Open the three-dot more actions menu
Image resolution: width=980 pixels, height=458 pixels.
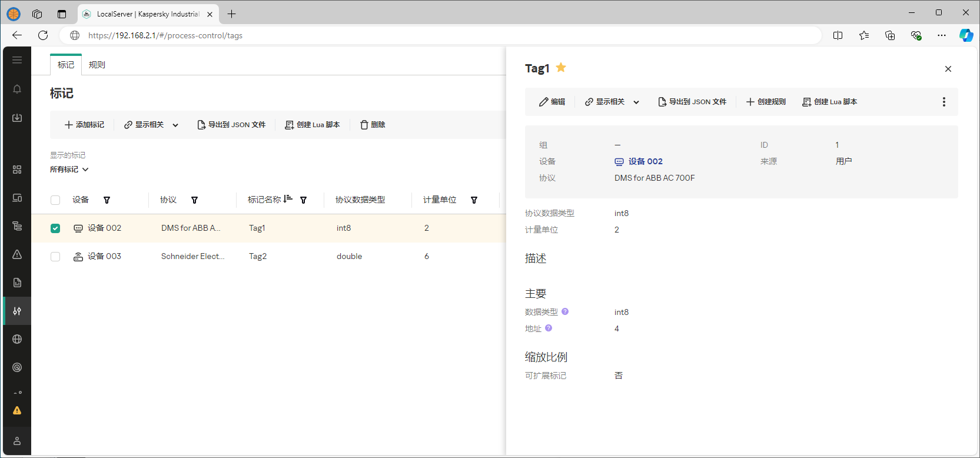(x=944, y=102)
